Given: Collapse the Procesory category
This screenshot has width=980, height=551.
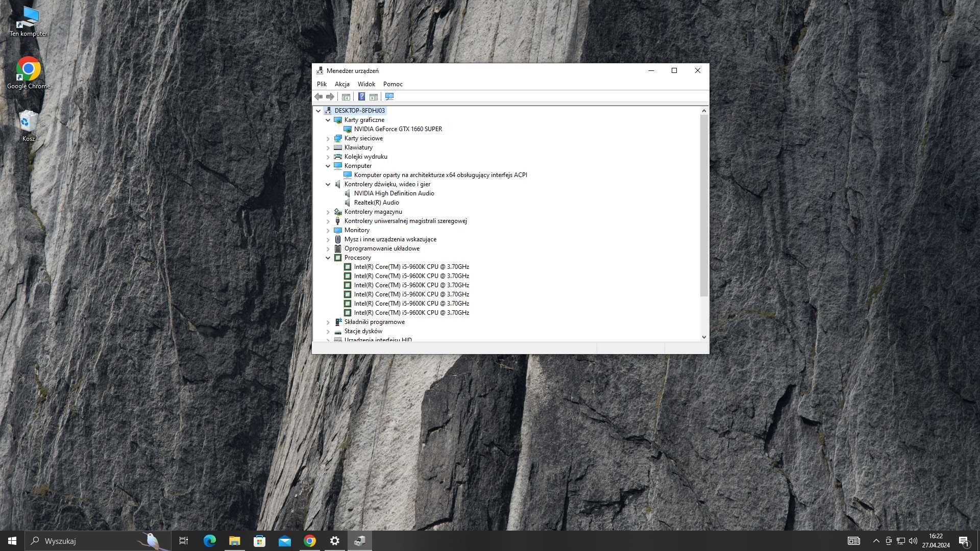Looking at the screenshot, I should click(328, 258).
